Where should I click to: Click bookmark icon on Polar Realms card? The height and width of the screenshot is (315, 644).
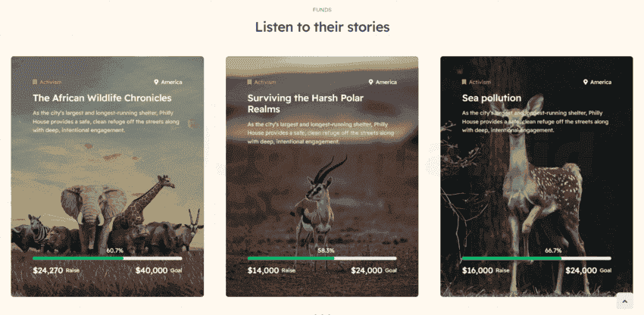250,82
